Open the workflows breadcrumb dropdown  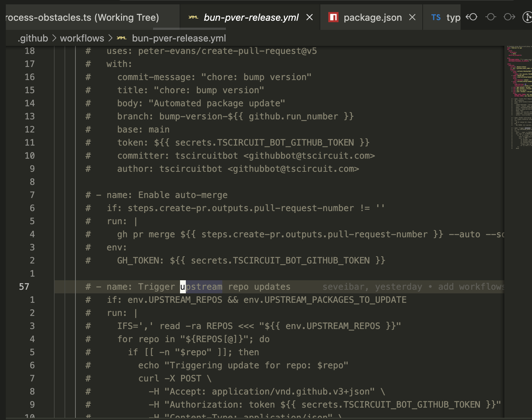tap(82, 38)
